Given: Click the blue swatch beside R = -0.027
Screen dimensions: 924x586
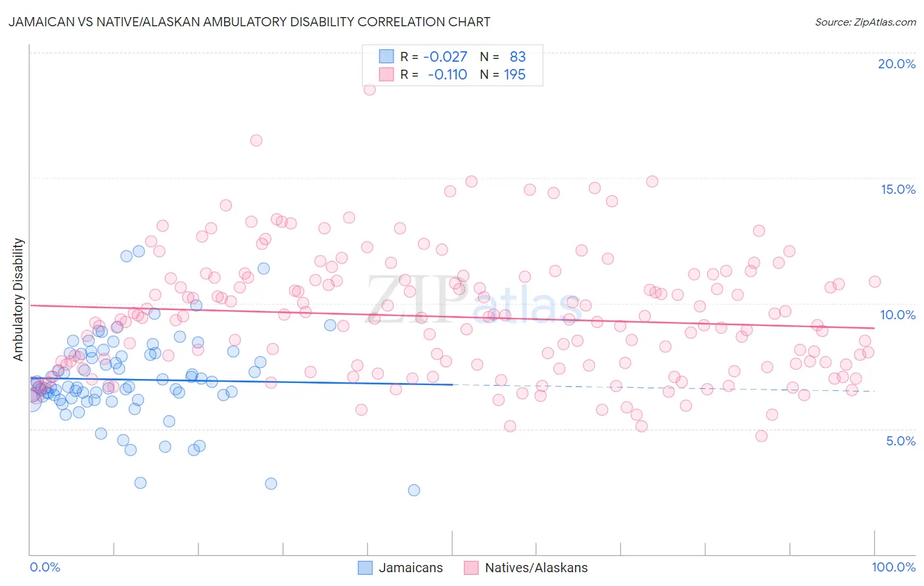Looking at the screenshot, I should coord(386,56).
